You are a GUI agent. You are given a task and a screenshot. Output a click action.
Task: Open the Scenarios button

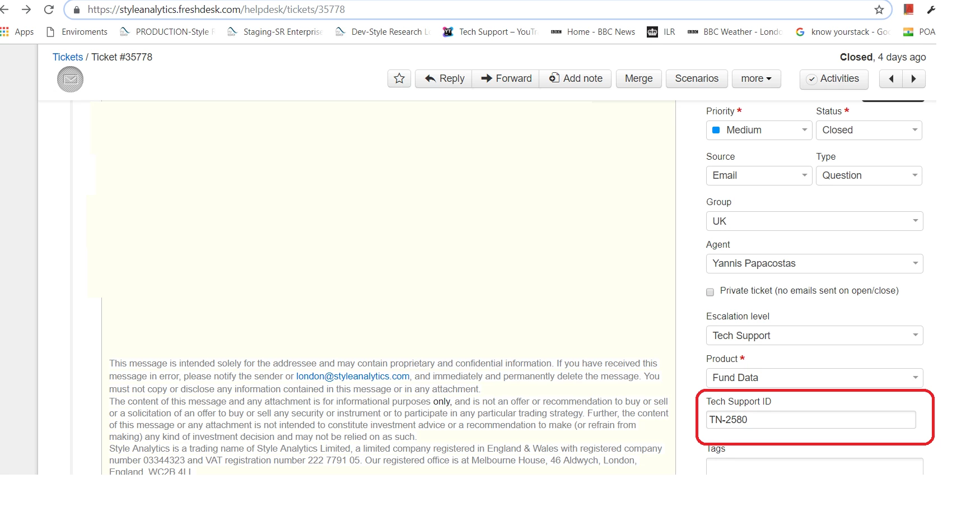point(697,78)
